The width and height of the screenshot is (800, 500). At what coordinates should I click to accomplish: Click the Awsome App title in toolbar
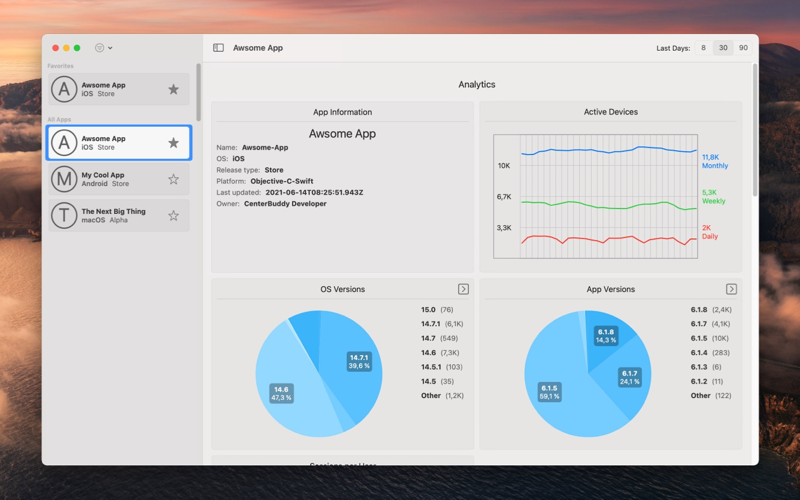pos(258,47)
